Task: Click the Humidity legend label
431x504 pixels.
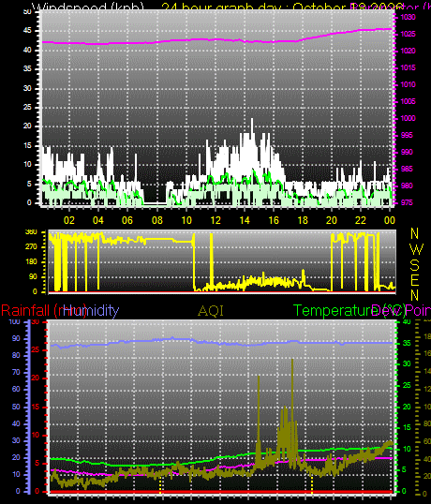Action: (91, 310)
